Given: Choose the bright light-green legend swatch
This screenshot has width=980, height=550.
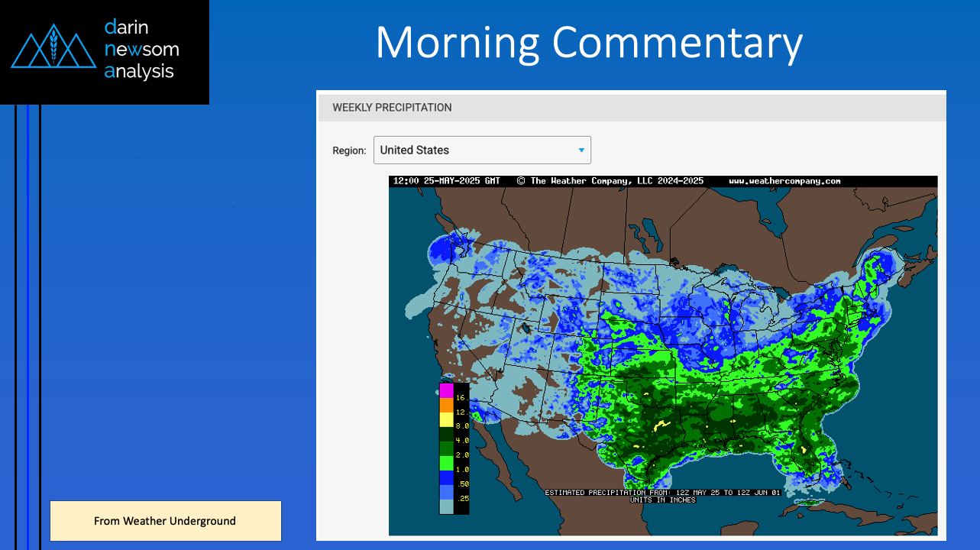Looking at the screenshot, I should (446, 462).
